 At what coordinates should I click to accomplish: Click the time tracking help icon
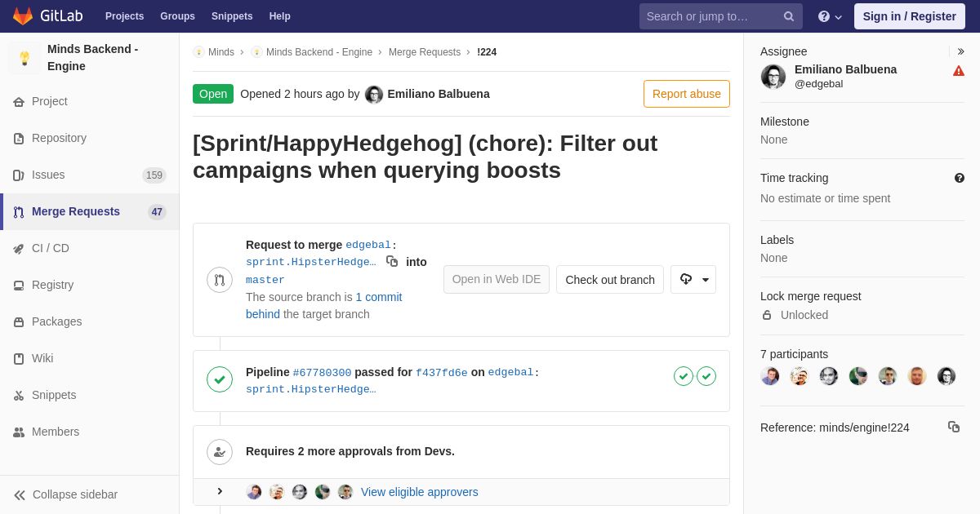[960, 178]
